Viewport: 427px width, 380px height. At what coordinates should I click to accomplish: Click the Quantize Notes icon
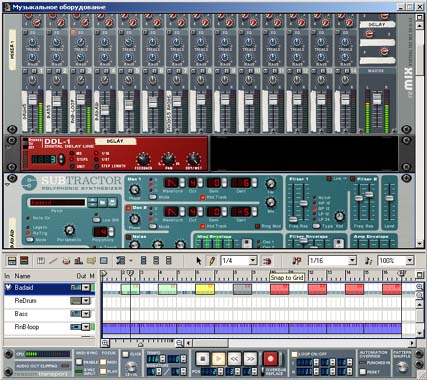[x=297, y=261]
